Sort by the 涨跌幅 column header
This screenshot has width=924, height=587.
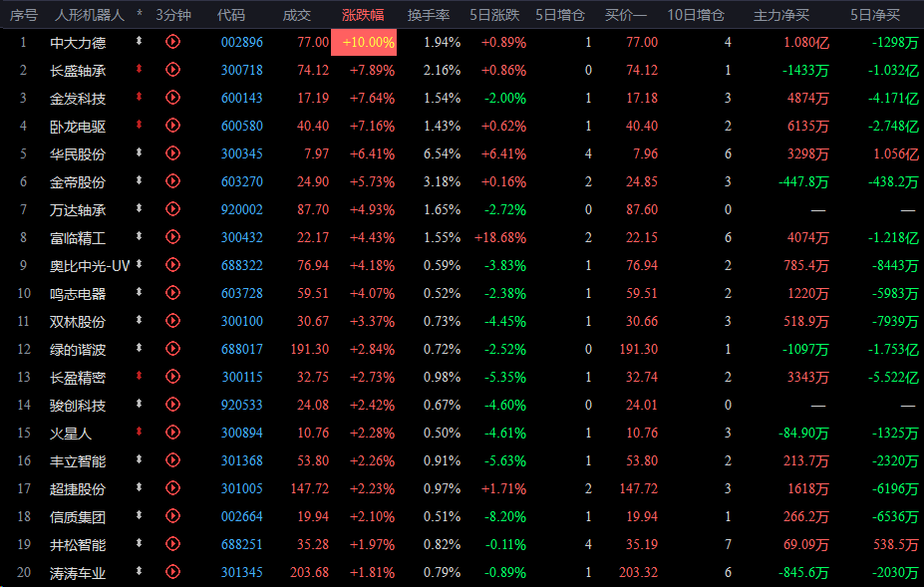(363, 15)
